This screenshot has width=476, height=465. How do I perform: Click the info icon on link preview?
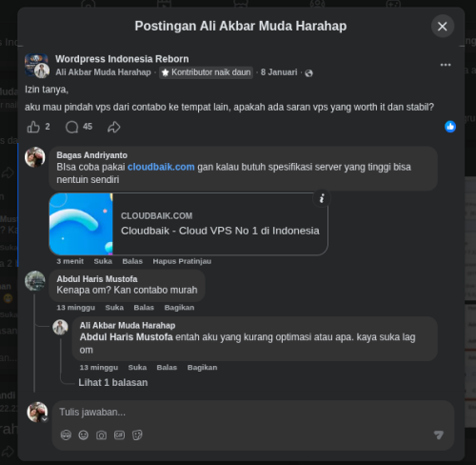tap(322, 198)
